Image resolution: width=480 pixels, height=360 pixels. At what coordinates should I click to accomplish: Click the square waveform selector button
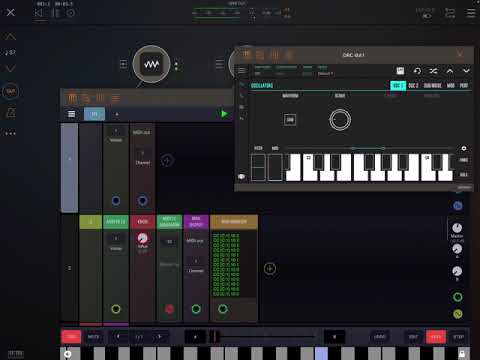290,120
